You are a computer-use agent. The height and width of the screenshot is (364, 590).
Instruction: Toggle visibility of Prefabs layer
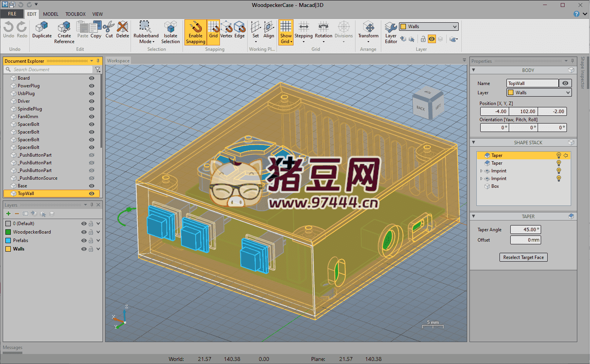click(84, 240)
